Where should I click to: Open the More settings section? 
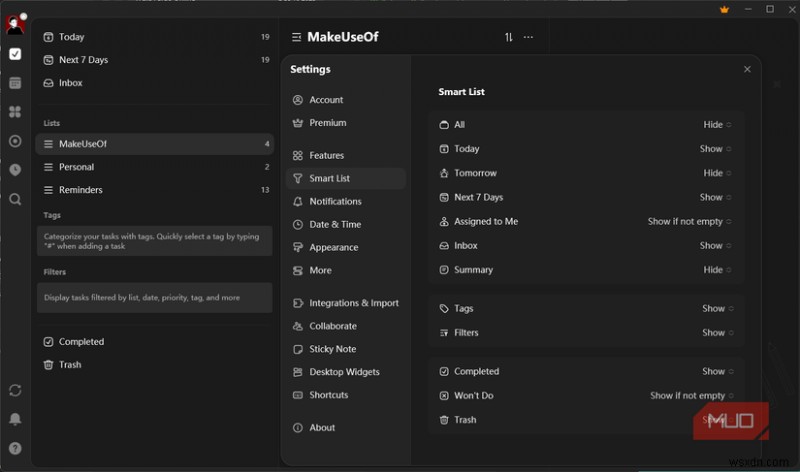(346, 270)
